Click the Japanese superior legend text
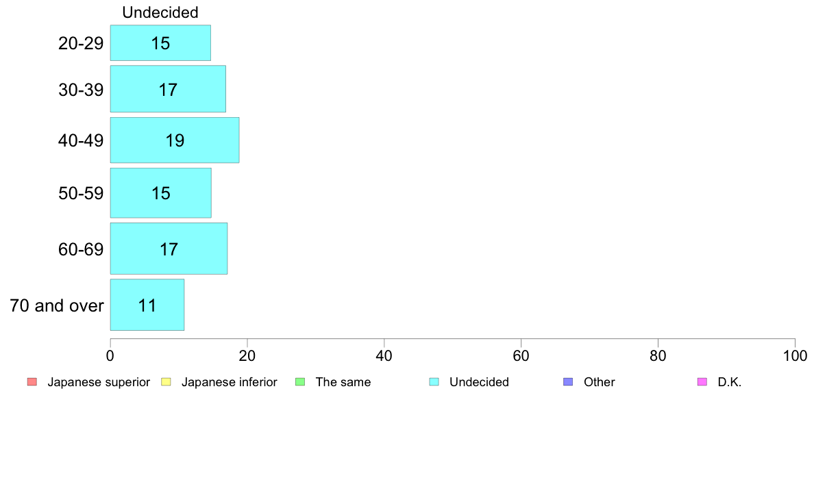Viewport: 814px width, 504px height. click(x=99, y=383)
